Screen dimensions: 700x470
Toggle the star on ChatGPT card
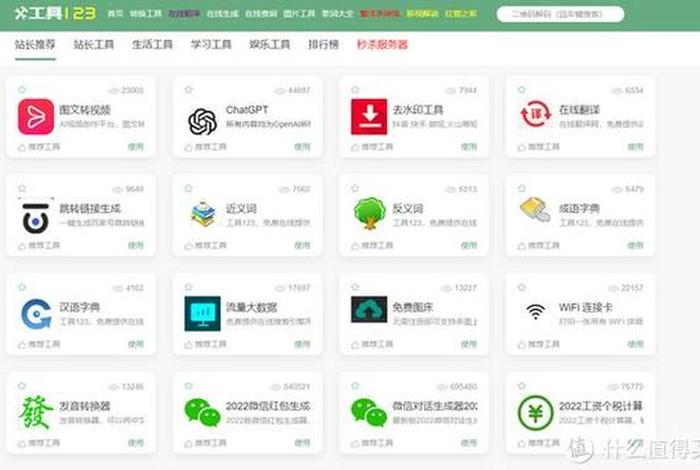pyautogui.click(x=188, y=90)
